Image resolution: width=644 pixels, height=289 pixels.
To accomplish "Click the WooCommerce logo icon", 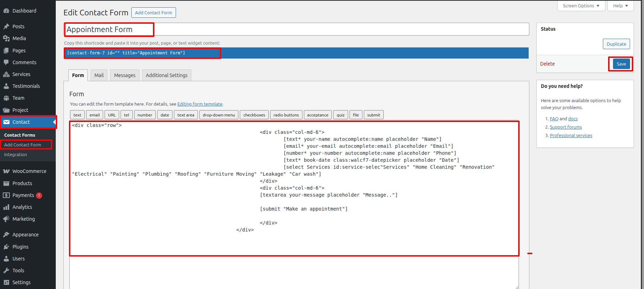I will (6, 171).
